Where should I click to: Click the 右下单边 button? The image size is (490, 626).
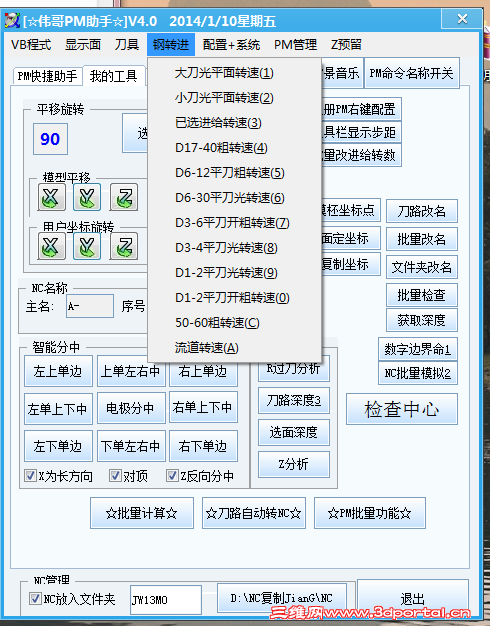tap(203, 446)
